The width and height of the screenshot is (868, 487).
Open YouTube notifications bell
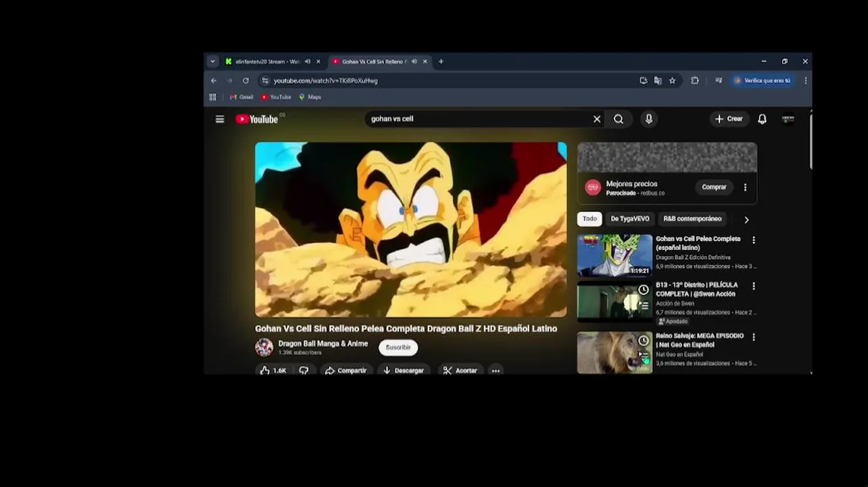pos(762,119)
